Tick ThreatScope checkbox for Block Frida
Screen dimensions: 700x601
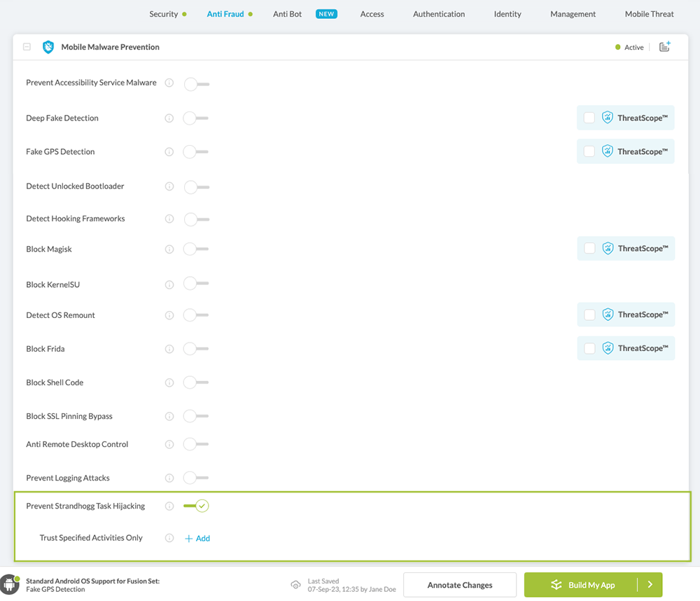click(x=589, y=348)
